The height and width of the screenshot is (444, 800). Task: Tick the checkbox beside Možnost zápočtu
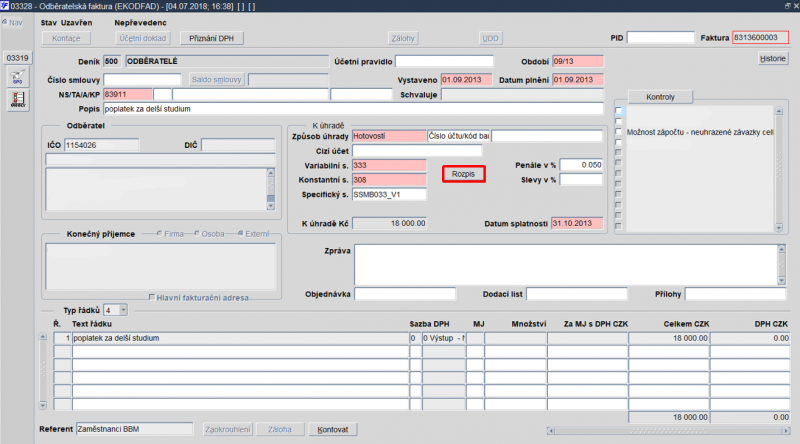click(619, 132)
